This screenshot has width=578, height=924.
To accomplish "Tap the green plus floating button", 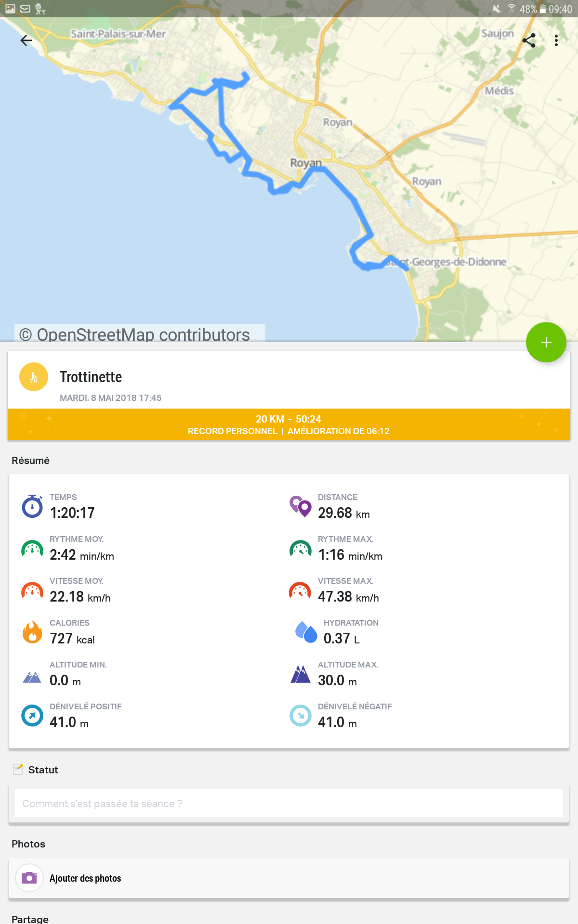I will [x=546, y=342].
